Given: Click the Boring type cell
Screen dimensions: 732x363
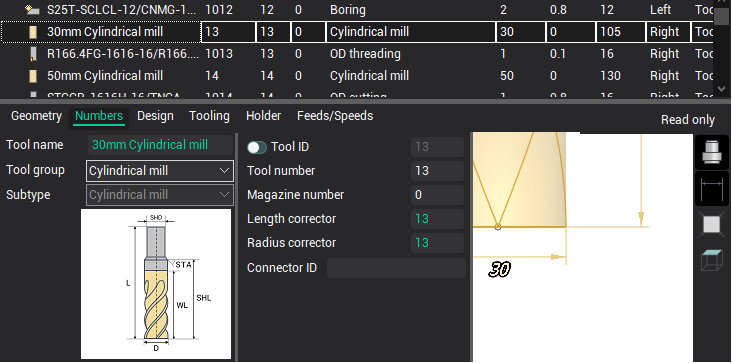Looking at the screenshot, I should pyautogui.click(x=348, y=10).
